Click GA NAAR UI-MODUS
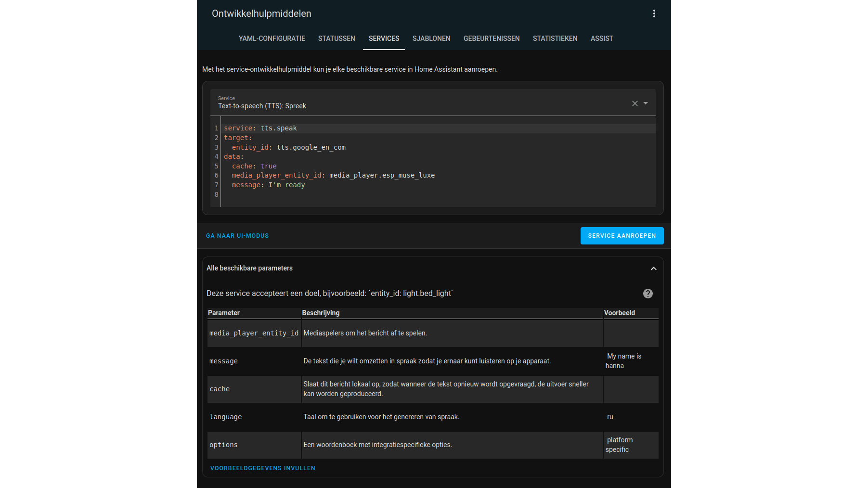The image size is (868, 488). coord(237,235)
